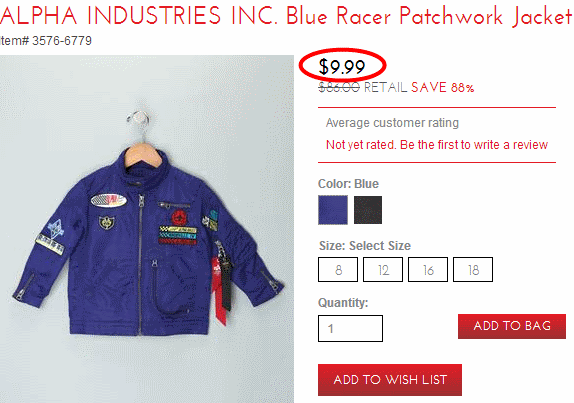Open the 'Be the first to write a review' link
The height and width of the screenshot is (403, 574).
474,145
